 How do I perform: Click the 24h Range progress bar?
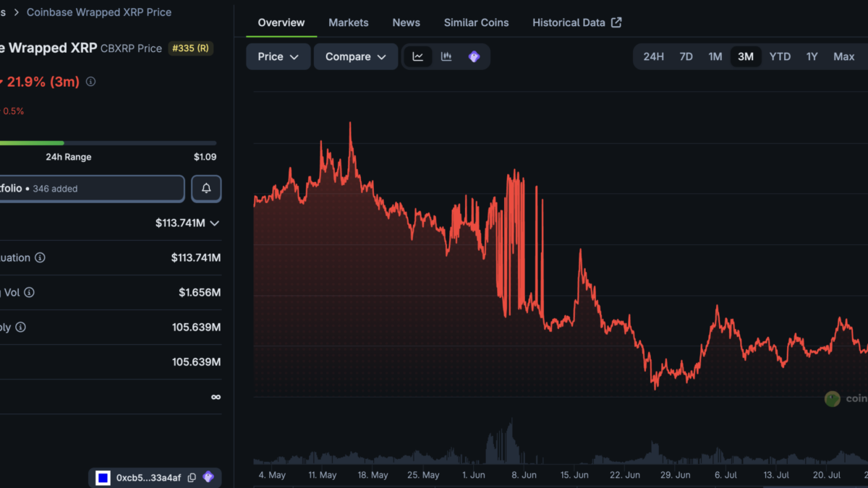tap(108, 143)
